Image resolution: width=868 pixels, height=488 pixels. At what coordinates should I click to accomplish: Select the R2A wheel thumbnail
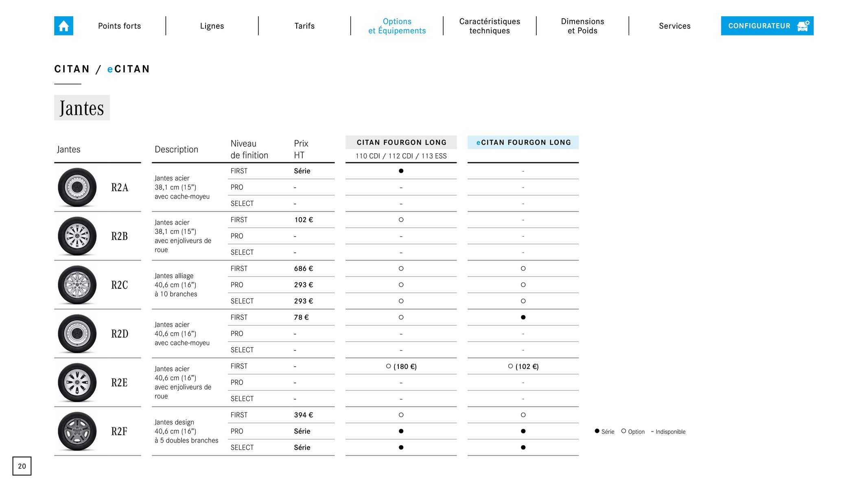[77, 187]
